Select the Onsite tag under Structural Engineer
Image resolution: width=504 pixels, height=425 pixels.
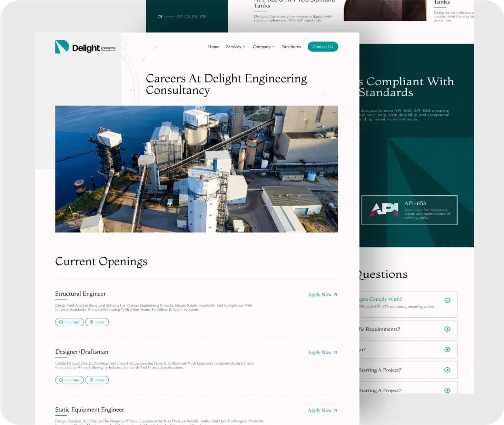coord(97,322)
